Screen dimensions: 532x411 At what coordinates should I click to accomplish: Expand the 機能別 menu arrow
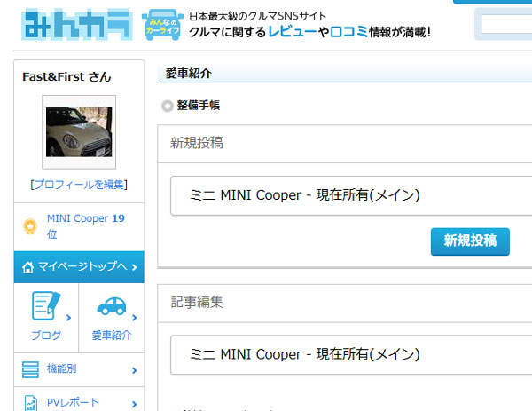point(134,370)
